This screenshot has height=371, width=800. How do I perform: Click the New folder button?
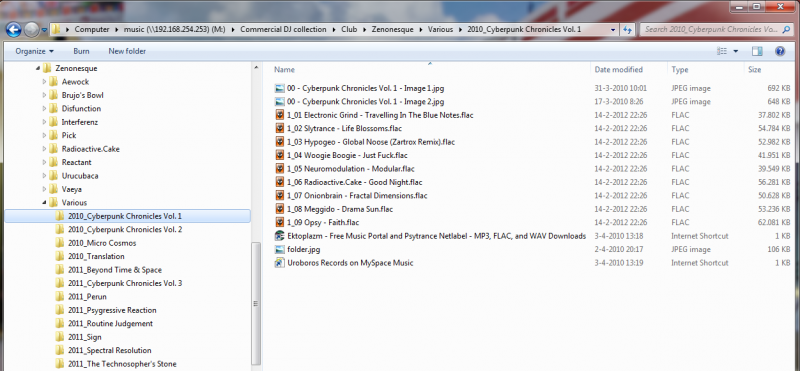coord(127,51)
